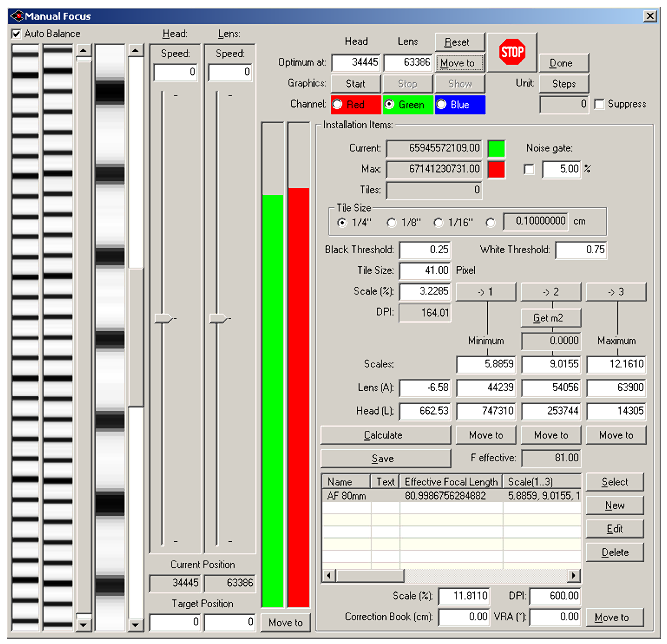Select the Red channel radio button
Image resolution: width=667 pixels, height=644 pixels.
pos(337,104)
